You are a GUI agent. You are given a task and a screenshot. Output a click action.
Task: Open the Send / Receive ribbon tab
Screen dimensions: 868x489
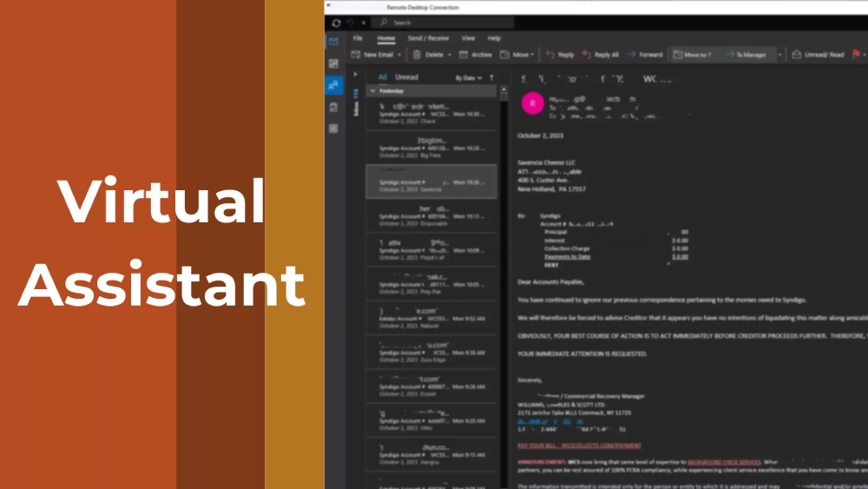point(428,38)
